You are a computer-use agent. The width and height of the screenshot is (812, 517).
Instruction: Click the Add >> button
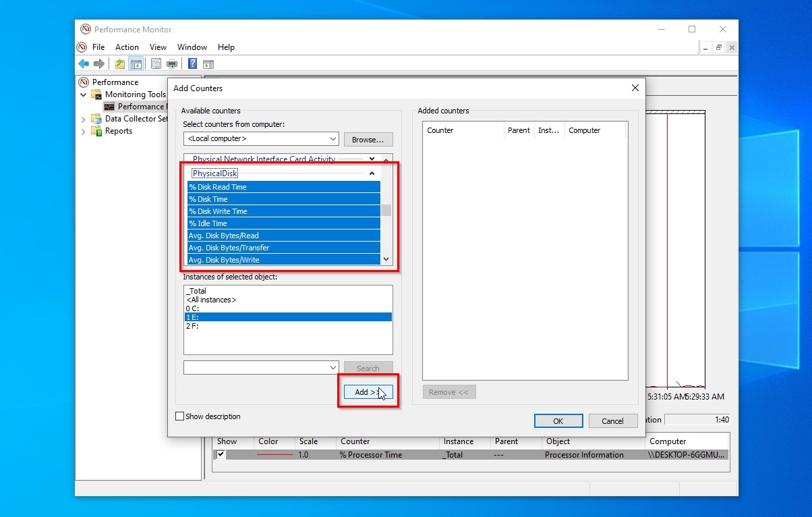click(x=368, y=392)
